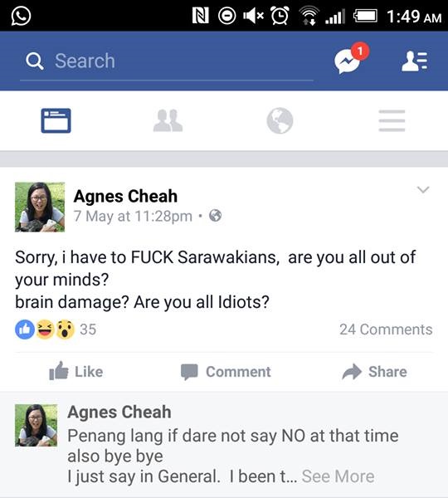
Task: Open Agnes Cheah's profile from post name
Action: (x=125, y=196)
